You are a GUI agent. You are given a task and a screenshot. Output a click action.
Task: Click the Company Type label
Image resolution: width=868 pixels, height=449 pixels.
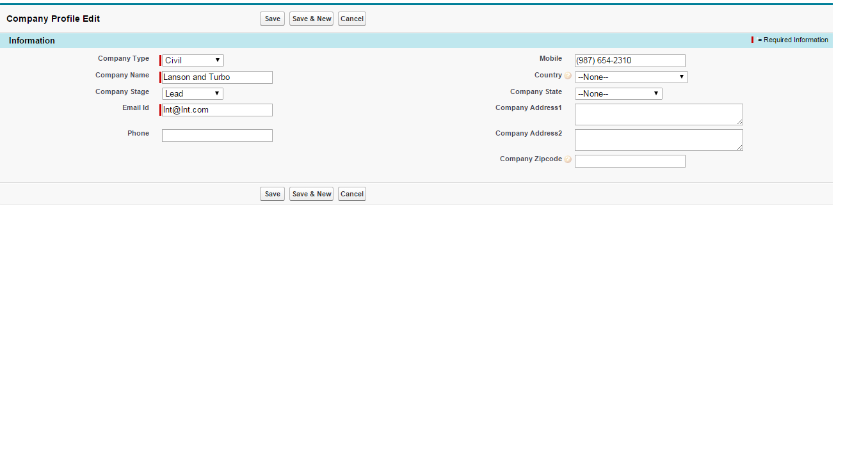coord(124,58)
